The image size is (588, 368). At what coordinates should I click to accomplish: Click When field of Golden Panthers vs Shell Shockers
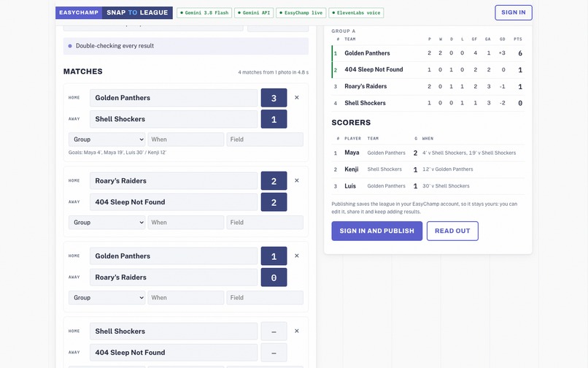click(185, 139)
